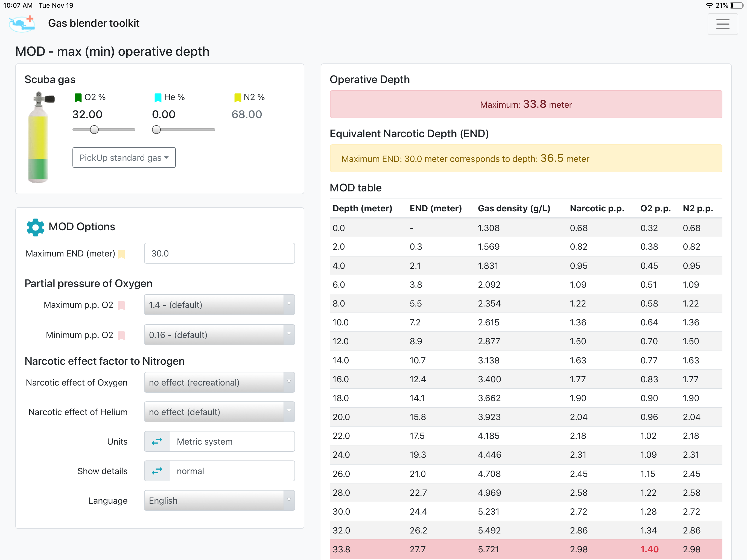Click the yellow Maximum END flag marker

click(x=122, y=254)
